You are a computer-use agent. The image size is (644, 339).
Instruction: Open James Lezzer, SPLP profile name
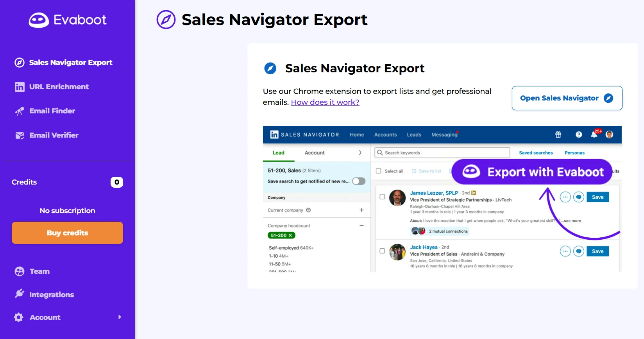[x=434, y=193]
